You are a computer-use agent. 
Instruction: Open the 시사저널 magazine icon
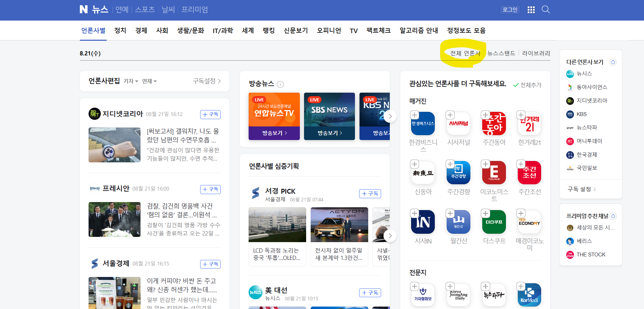pos(459,123)
